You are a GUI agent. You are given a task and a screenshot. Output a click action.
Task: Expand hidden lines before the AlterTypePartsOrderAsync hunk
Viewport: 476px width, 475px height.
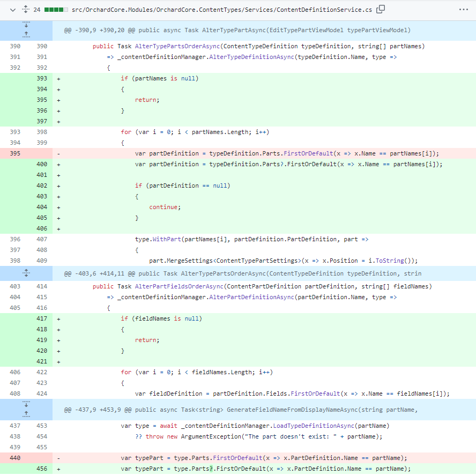coord(26,273)
